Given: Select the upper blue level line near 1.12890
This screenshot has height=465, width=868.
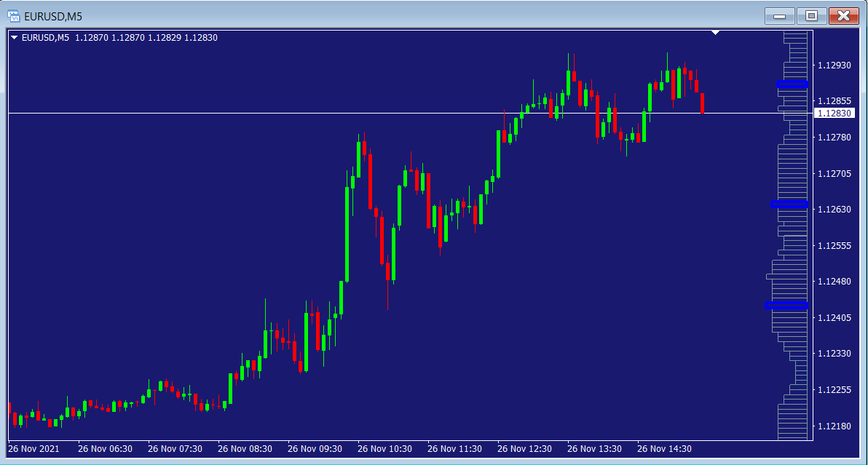Looking at the screenshot, I should click(x=792, y=84).
